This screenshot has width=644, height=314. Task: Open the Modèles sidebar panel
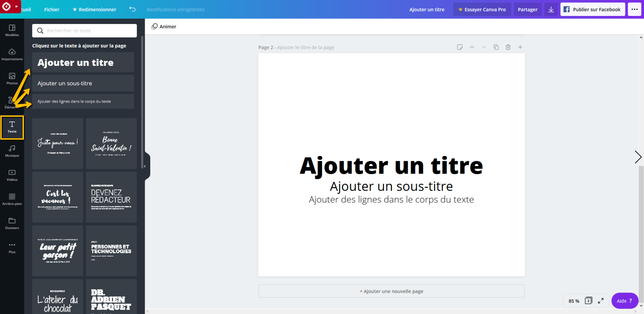click(x=12, y=30)
